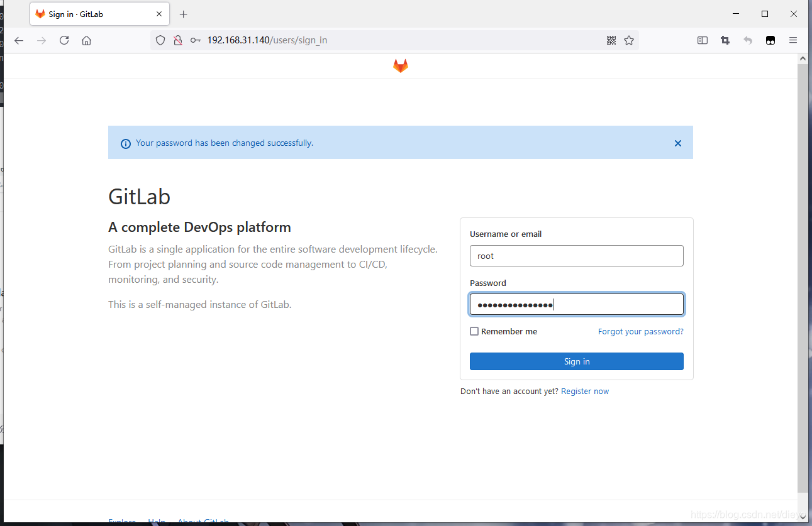
Task: Click the GitLab fox logo in header
Action: pos(401,66)
